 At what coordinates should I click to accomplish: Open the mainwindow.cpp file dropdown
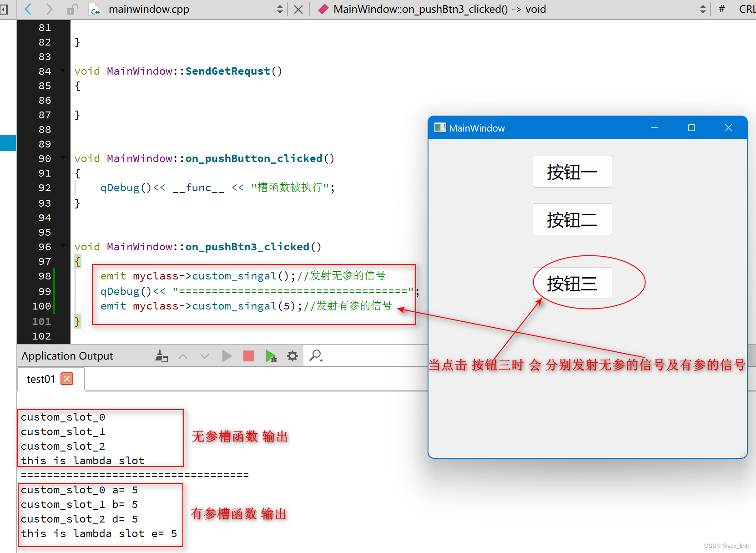coord(280,9)
